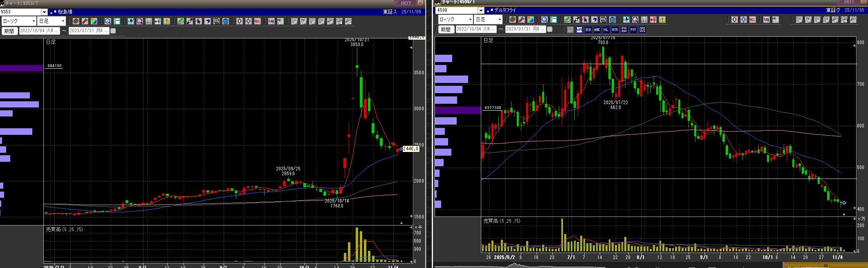Image resolution: width=868 pixels, height=268 pixels.
Task: Open the stock code 9353 dropdown
Action: pyautogui.click(x=45, y=12)
